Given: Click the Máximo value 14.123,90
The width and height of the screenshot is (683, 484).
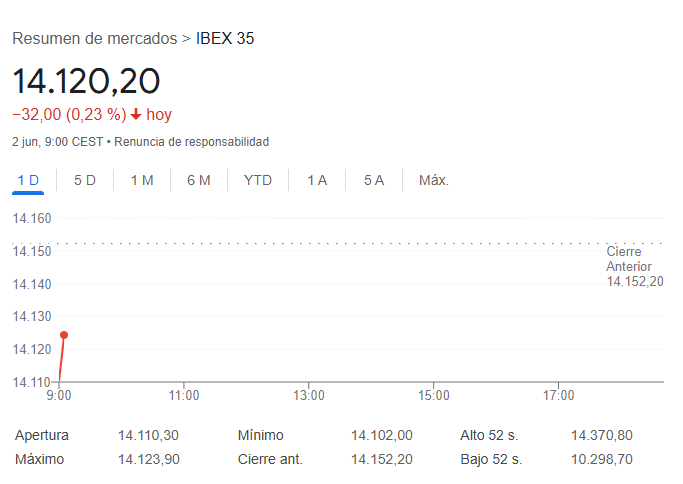Looking at the screenshot, I should click(x=148, y=459).
